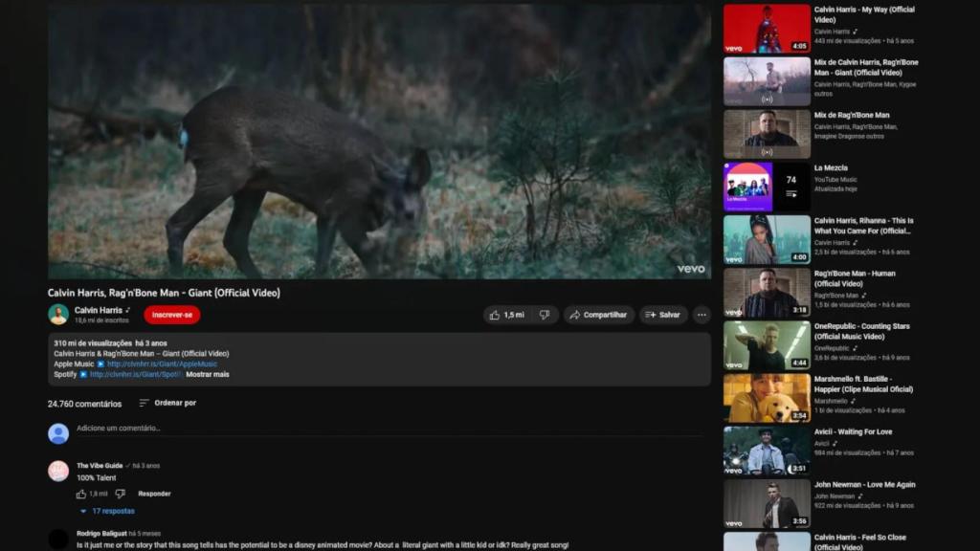Click the dislike icon on The Vibe Guide comment
Screen dimensions: 980x551
pos(119,494)
